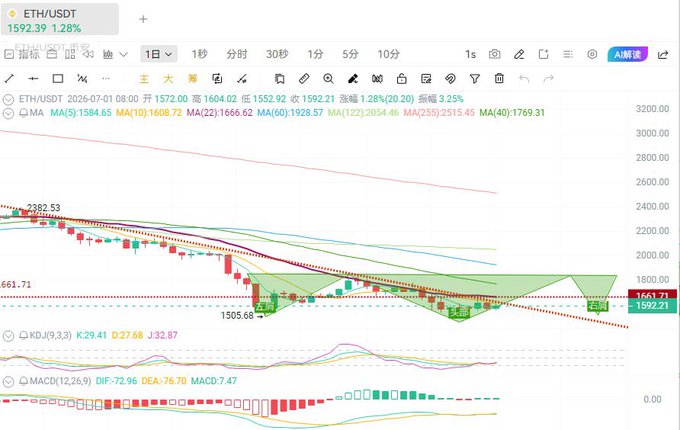The height and width of the screenshot is (430, 680).
Task: Toggle the MA alert bell
Action: (x=23, y=113)
